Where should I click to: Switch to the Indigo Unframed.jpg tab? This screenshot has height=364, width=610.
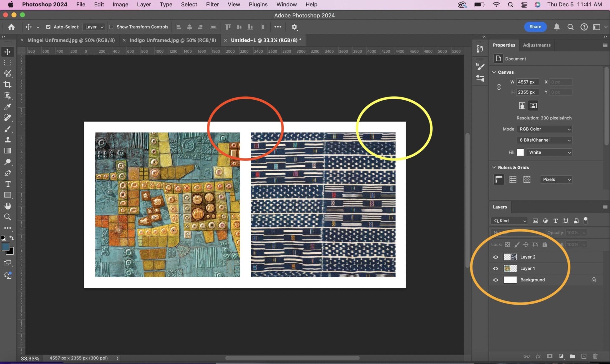click(x=173, y=40)
